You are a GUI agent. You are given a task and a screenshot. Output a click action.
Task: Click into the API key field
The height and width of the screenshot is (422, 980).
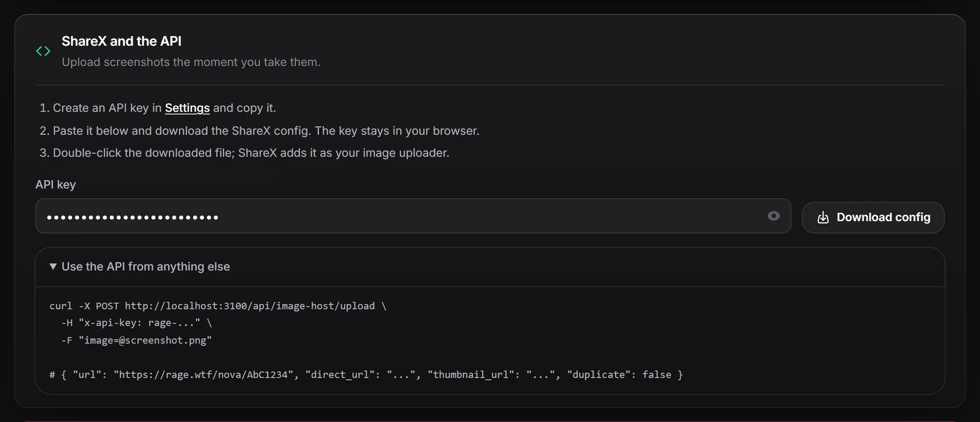point(413,216)
